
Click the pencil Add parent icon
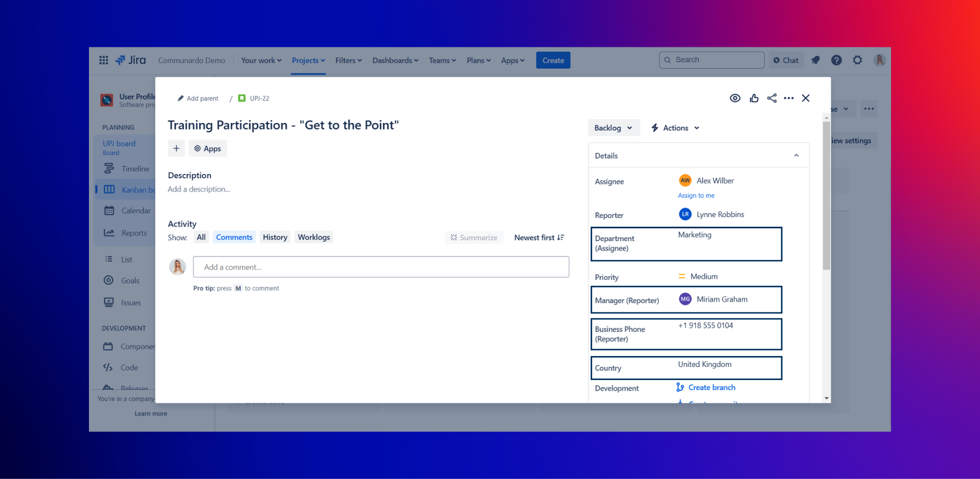tap(181, 98)
